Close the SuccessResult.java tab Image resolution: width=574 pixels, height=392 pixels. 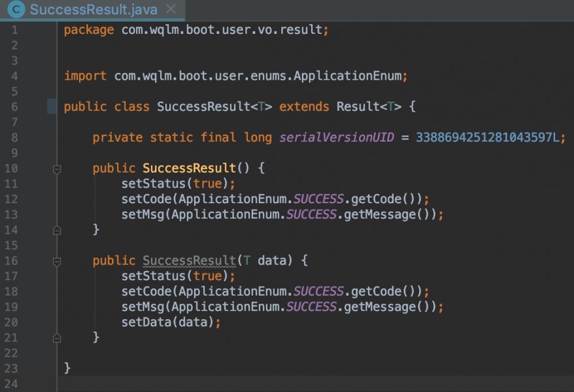(169, 10)
